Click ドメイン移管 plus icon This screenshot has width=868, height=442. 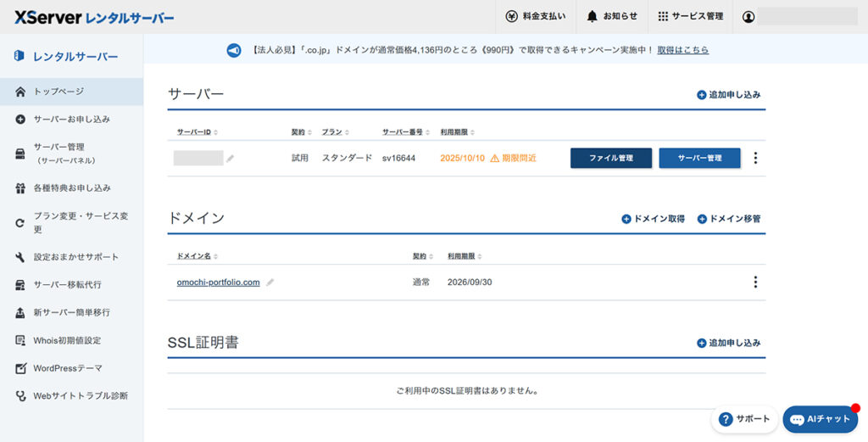click(702, 219)
